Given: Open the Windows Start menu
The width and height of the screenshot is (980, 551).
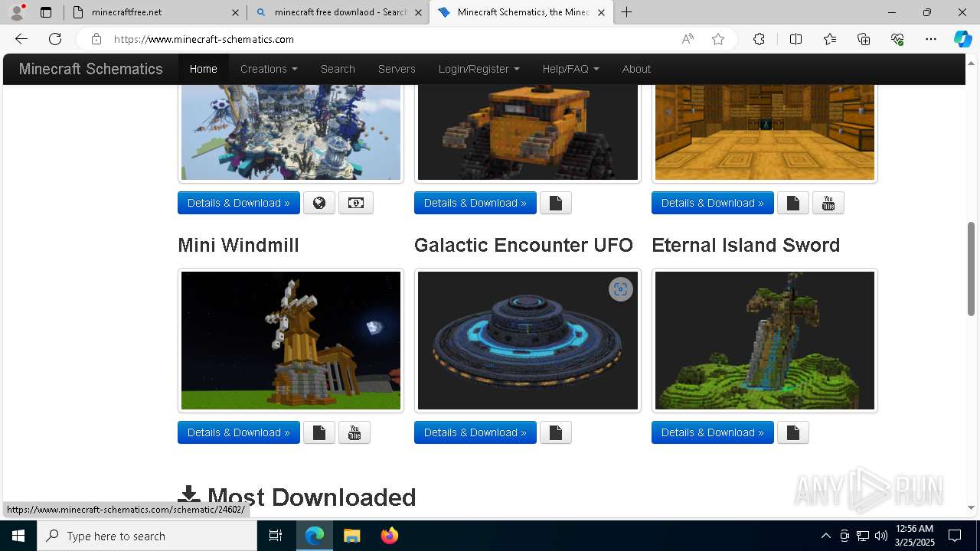Looking at the screenshot, I should pos(18,536).
